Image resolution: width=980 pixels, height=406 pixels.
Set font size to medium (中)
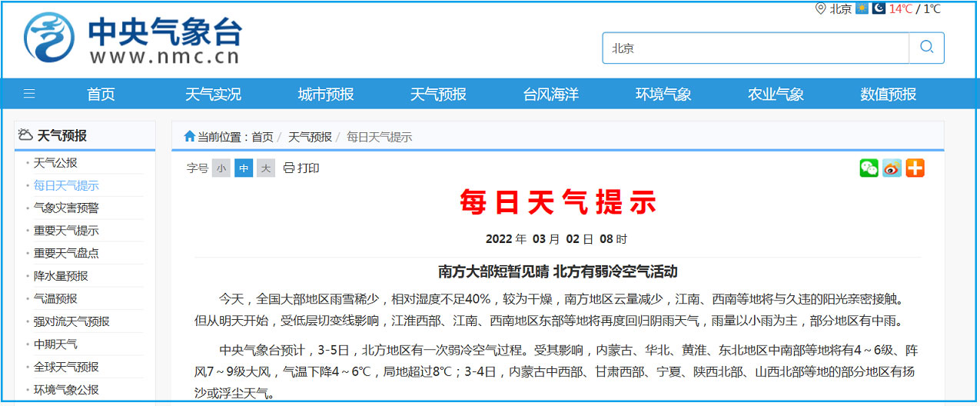coord(244,168)
